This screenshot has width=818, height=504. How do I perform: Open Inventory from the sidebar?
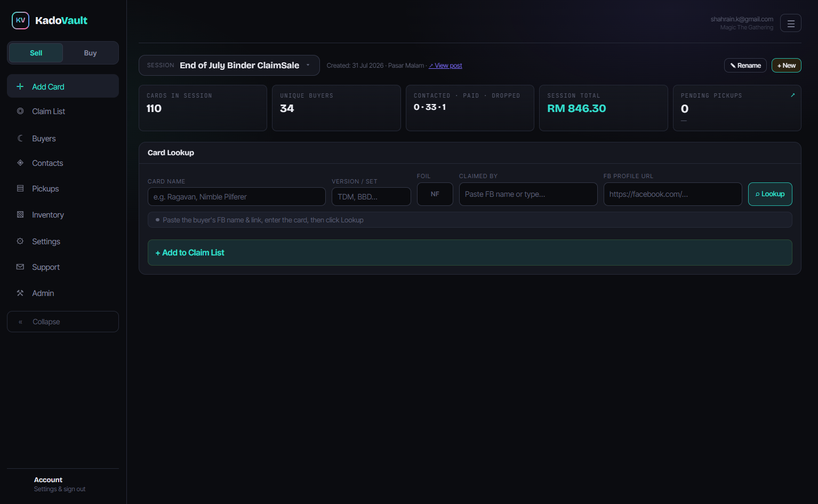[63, 214]
